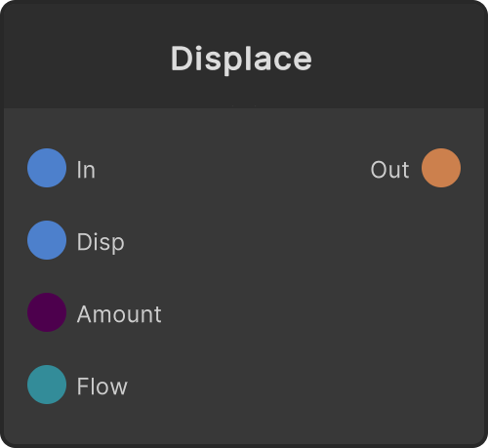Choose the topmost blue connector labeled In
Image resolution: width=488 pixels, height=448 pixels.
47,168
